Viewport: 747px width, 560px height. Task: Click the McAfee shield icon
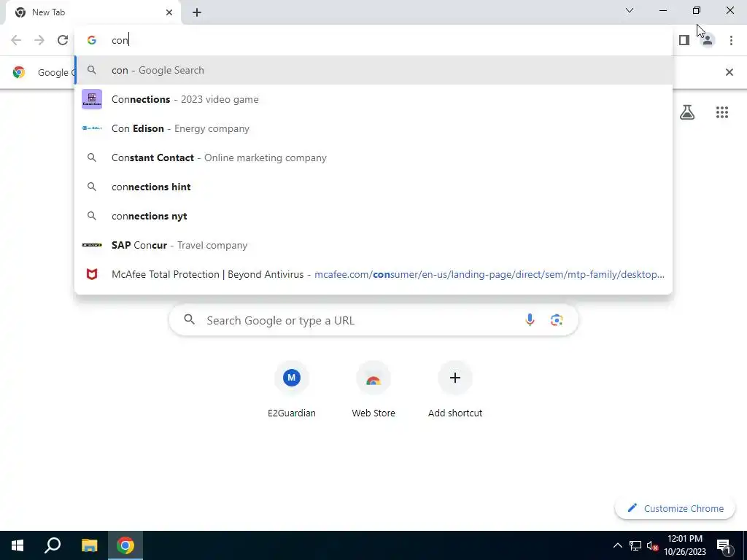tap(92, 274)
